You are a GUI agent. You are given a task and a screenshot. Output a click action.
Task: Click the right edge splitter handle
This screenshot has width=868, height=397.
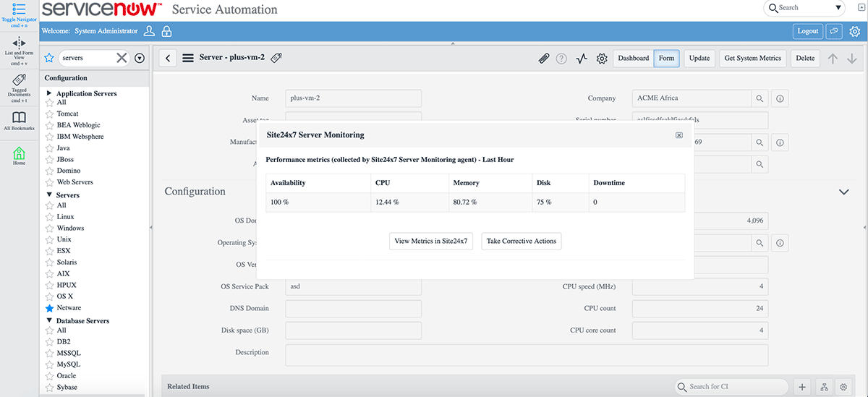click(865, 227)
